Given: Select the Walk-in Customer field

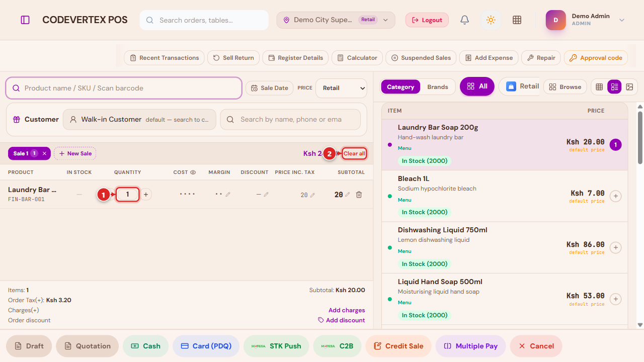Looking at the screenshot, I should click(139, 120).
